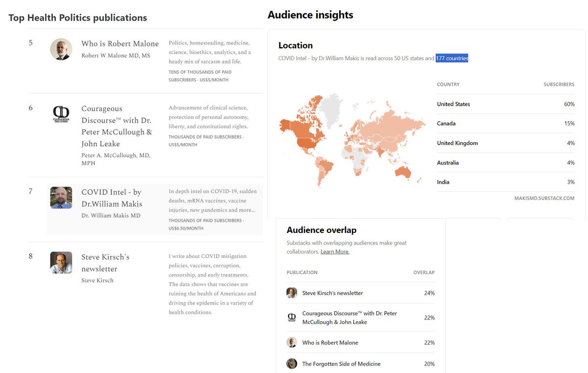Image resolution: width=588 pixels, height=373 pixels.
Task: Click the 'Audience overlap' heading
Action: click(321, 230)
